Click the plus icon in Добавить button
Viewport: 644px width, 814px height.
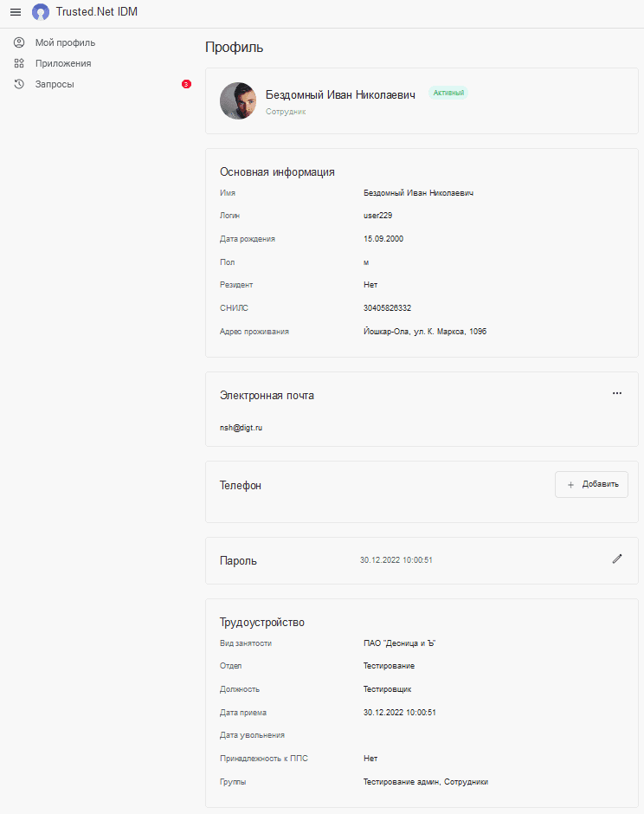point(570,485)
